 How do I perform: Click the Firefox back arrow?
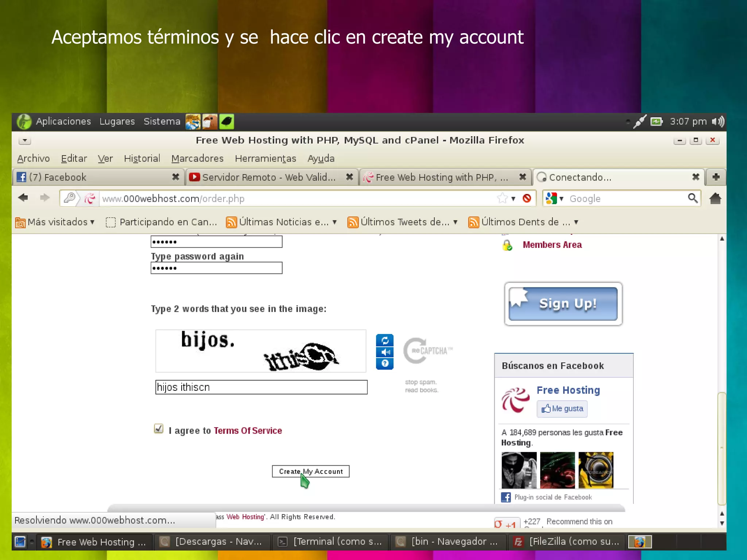point(23,198)
